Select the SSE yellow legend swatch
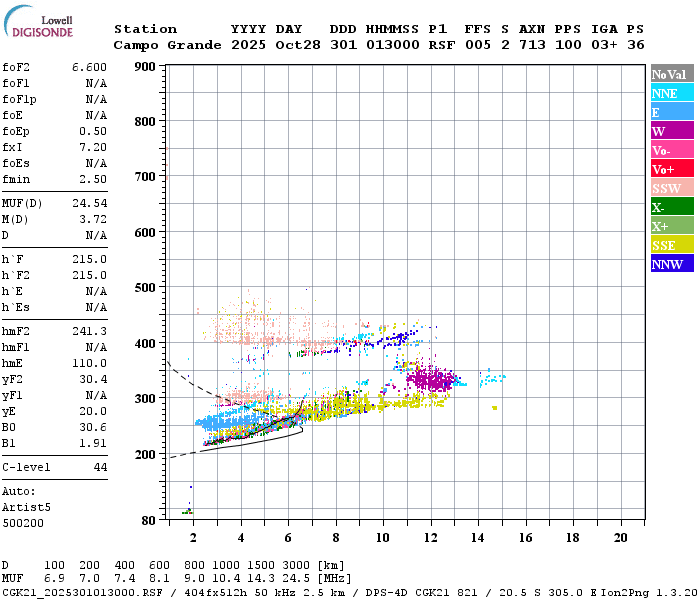This screenshot has height=600, width=700. (672, 245)
